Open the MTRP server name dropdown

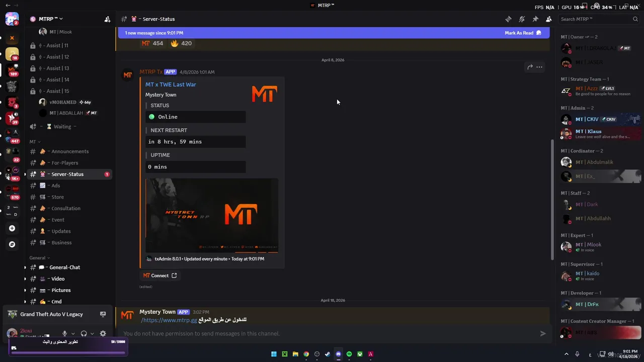point(50,19)
